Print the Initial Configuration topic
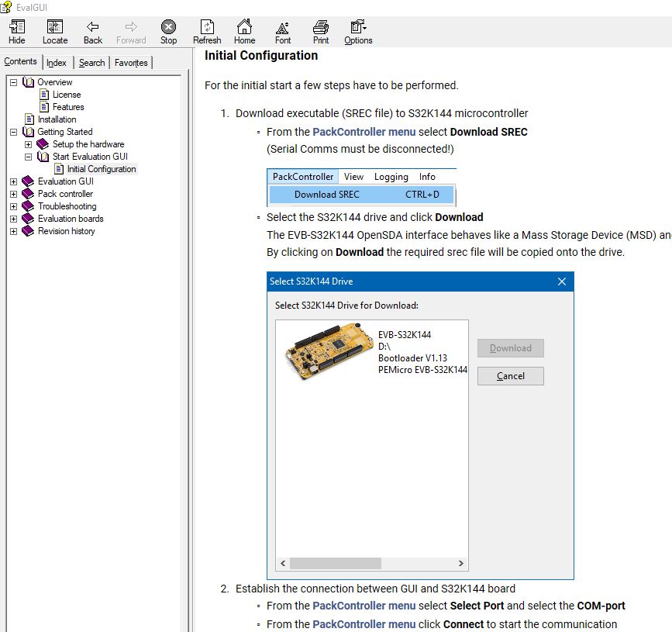 [319, 32]
